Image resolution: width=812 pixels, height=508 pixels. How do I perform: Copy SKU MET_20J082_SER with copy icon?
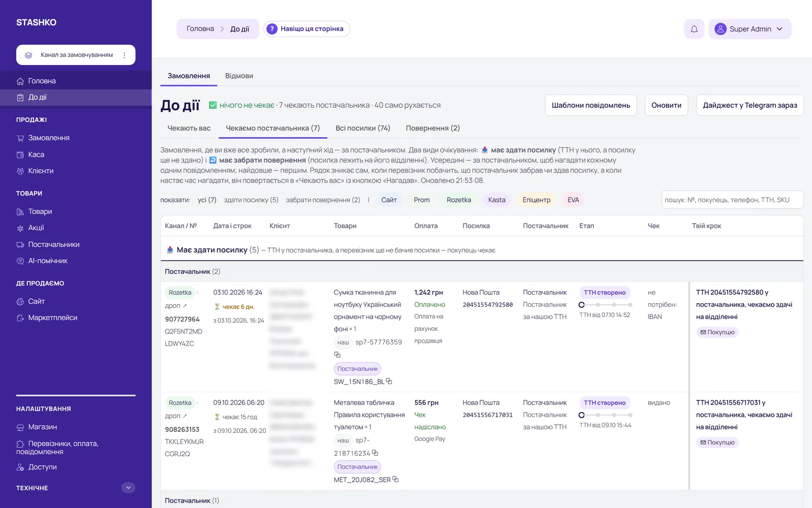pyautogui.click(x=396, y=479)
